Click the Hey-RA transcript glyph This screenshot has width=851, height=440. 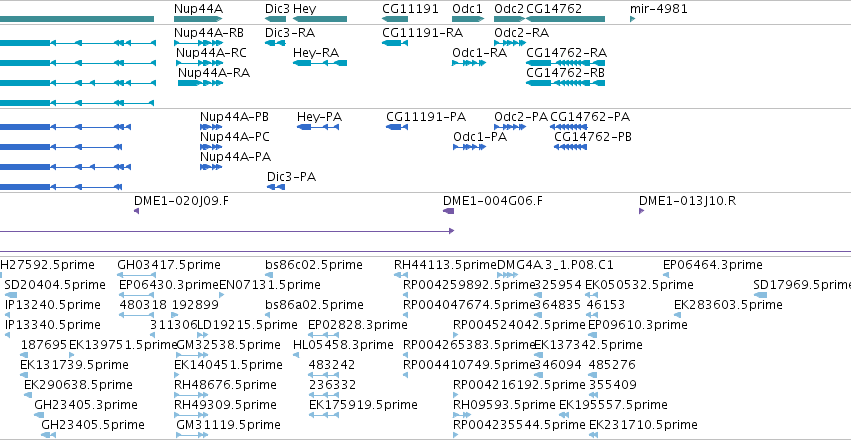click(x=320, y=63)
